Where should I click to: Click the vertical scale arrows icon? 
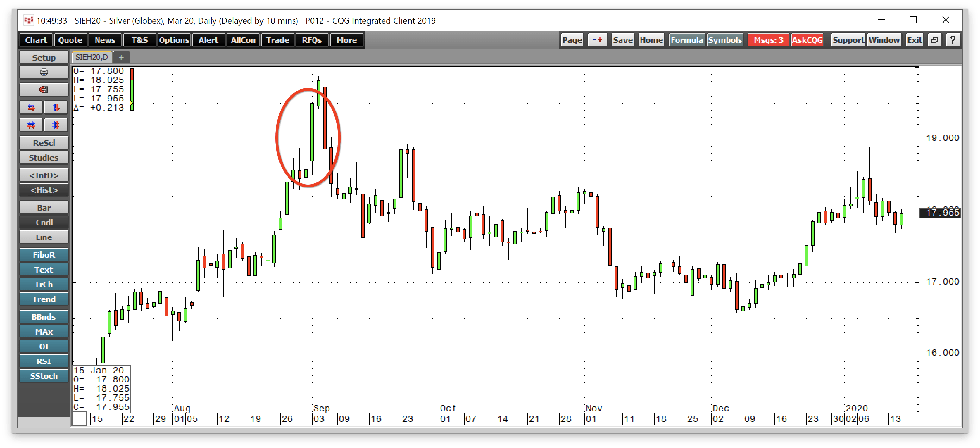click(56, 107)
